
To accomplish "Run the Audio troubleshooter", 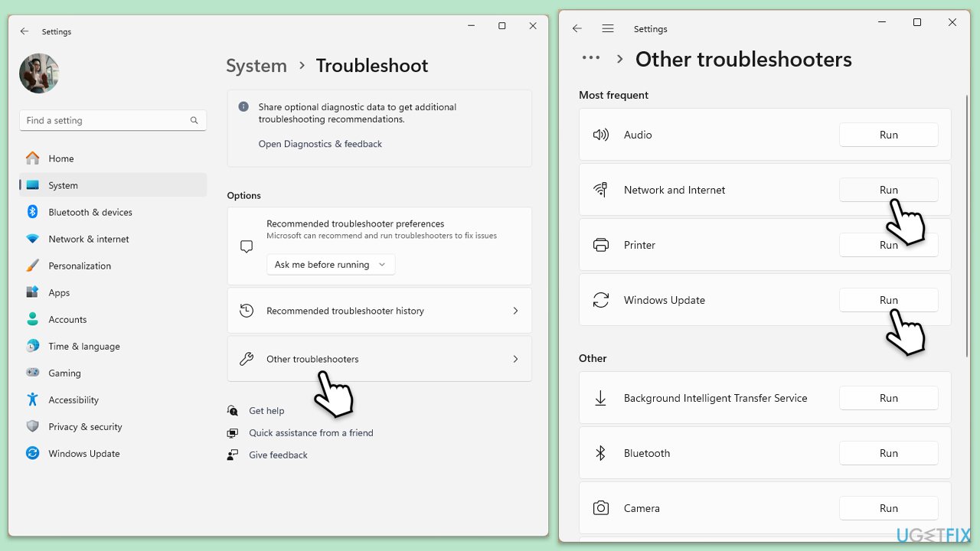I will 888,135.
